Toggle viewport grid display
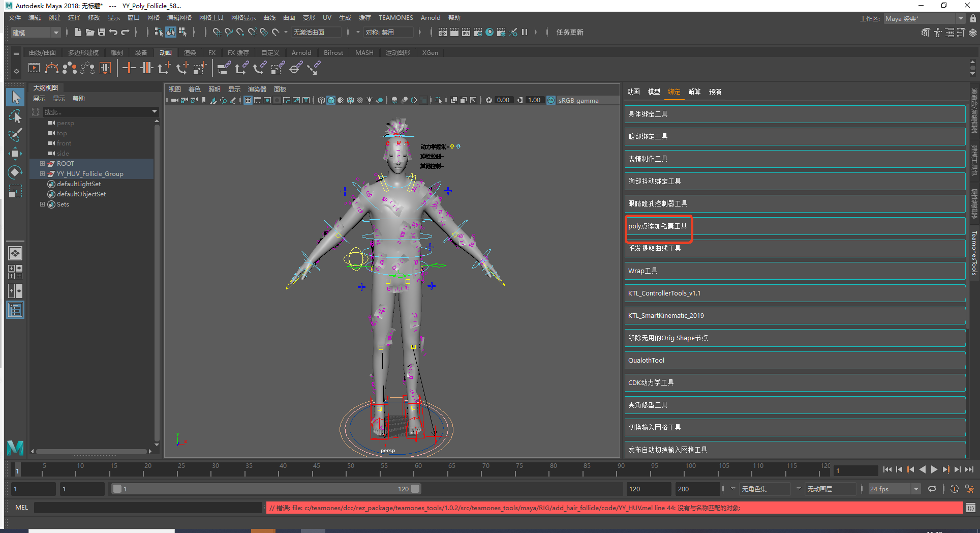 point(248,100)
